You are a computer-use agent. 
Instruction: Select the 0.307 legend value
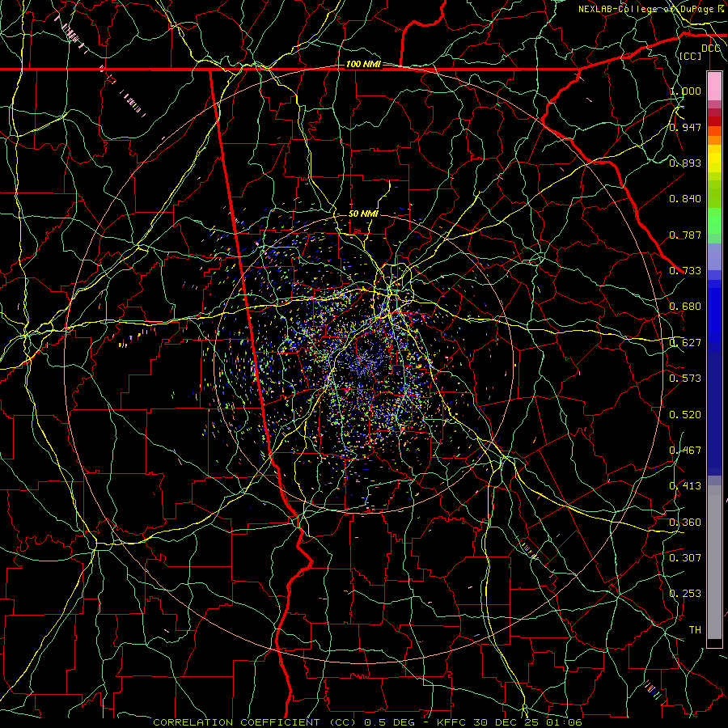tap(685, 557)
